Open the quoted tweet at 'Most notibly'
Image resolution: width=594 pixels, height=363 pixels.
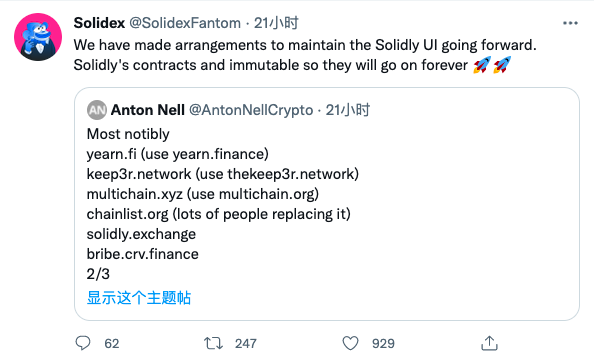coord(128,134)
